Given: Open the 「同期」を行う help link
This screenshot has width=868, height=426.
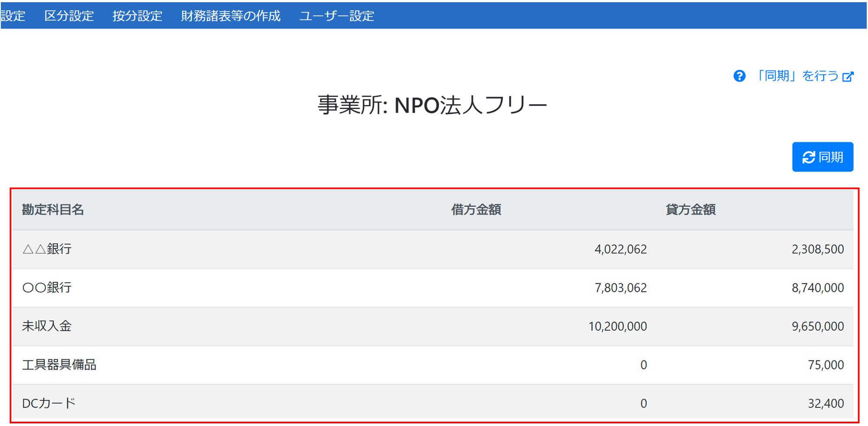Looking at the screenshot, I should point(797,76).
